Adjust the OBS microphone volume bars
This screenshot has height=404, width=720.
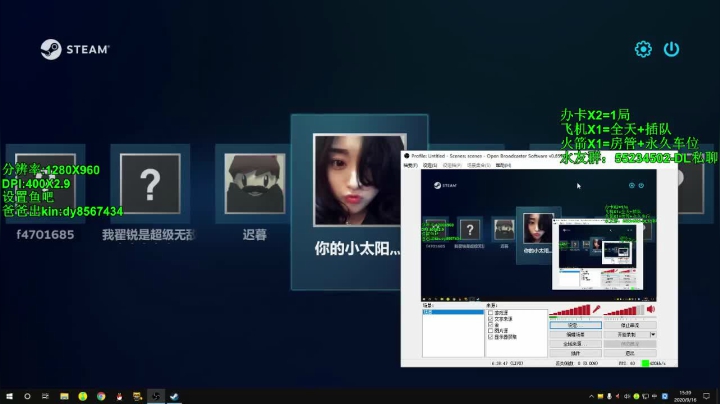pyautogui.click(x=570, y=310)
